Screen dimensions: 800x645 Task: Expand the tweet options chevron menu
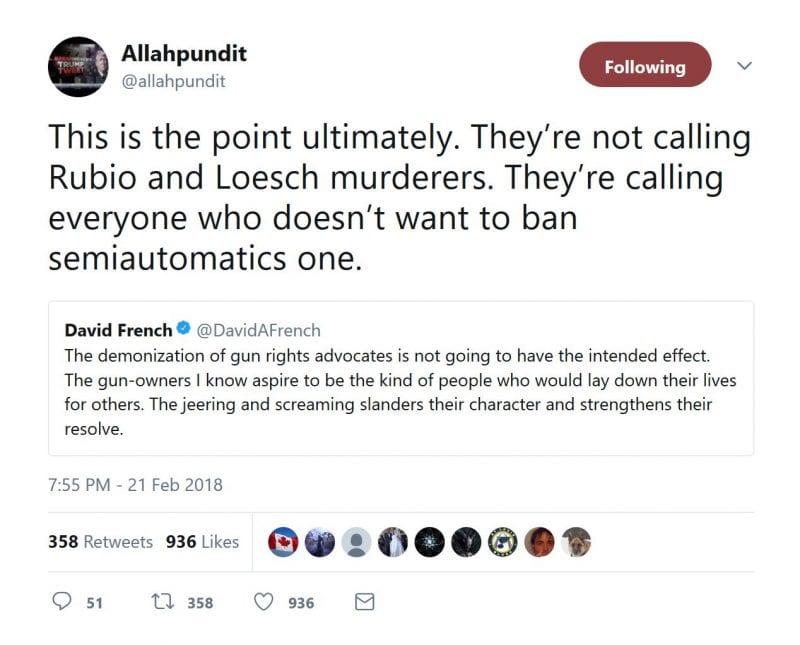point(744,66)
